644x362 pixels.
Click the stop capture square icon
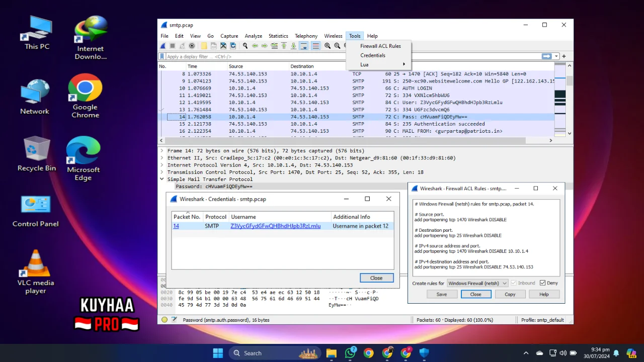172,46
